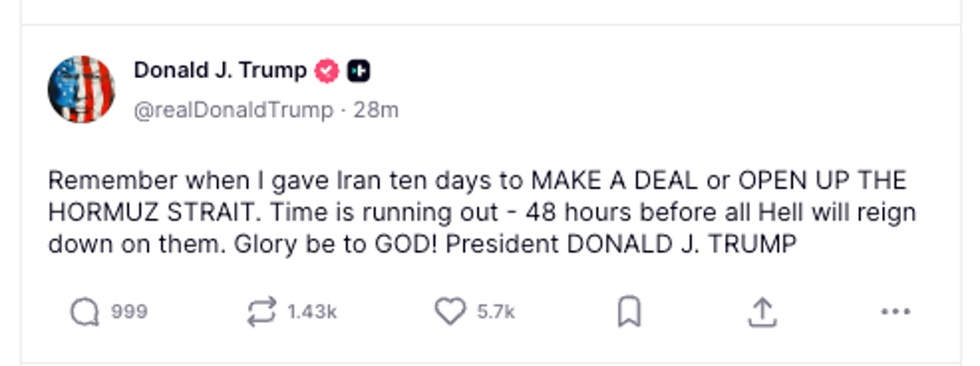
Task: Like the post with the heart icon
Action: point(450,312)
